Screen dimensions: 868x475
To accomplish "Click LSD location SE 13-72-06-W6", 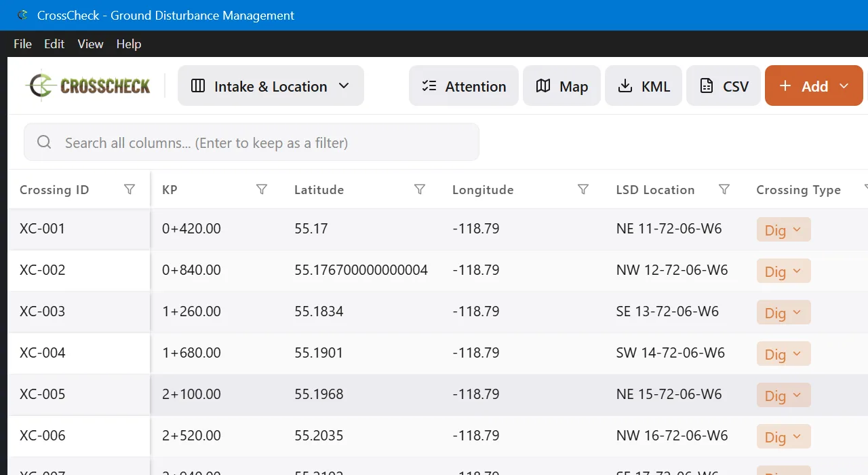I will click(667, 311).
